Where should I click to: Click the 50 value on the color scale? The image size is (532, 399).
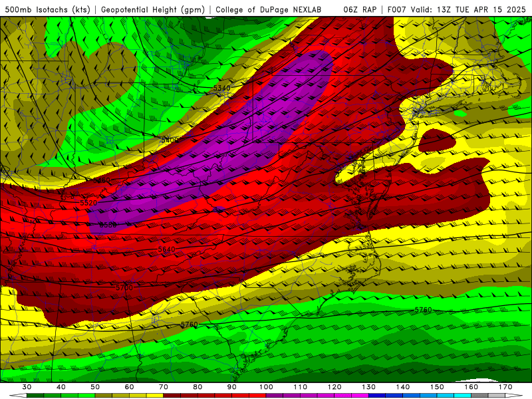tap(95, 387)
